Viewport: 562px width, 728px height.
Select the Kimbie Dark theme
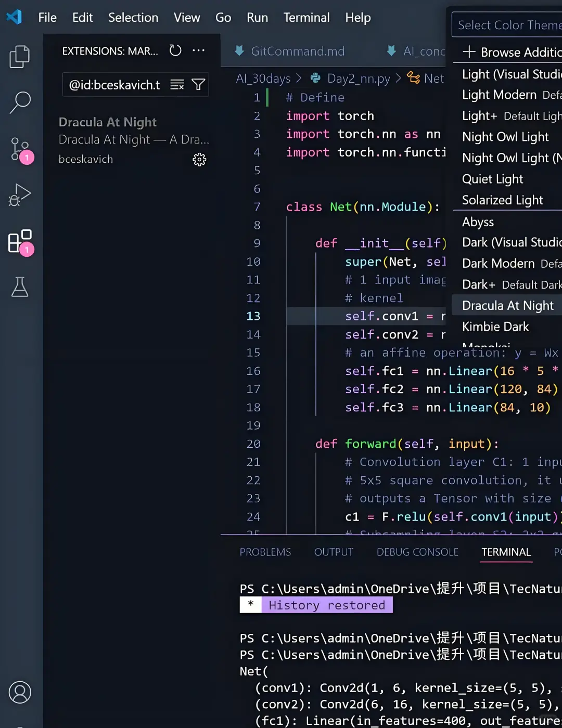pyautogui.click(x=507, y=327)
